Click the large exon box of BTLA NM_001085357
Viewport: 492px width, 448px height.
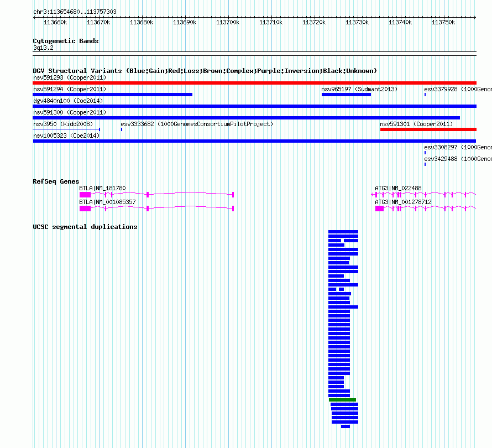click(x=85, y=209)
